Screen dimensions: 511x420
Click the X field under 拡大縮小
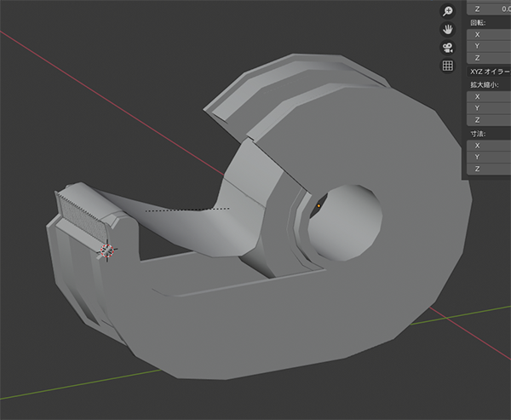489,96
